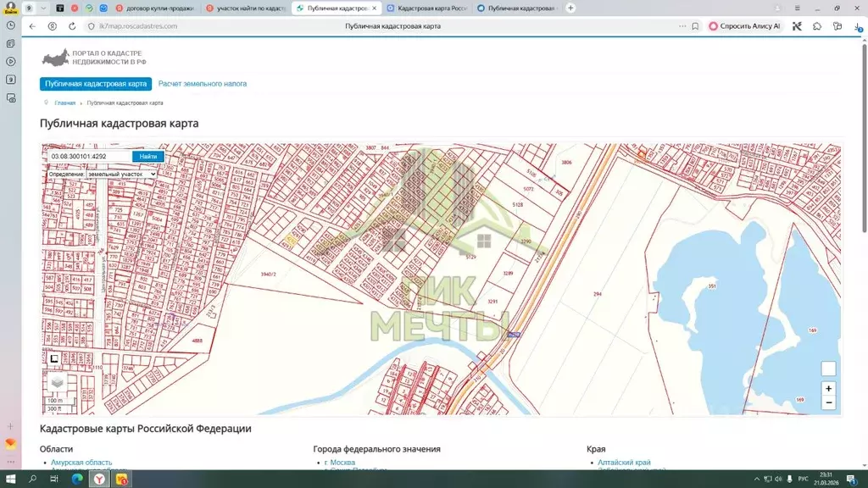Open Windows Start menu

[11, 480]
